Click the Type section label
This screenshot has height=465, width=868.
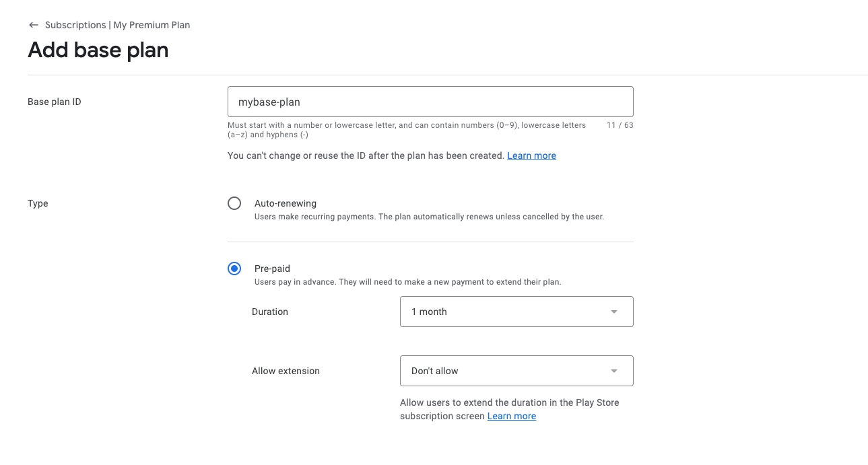38,203
